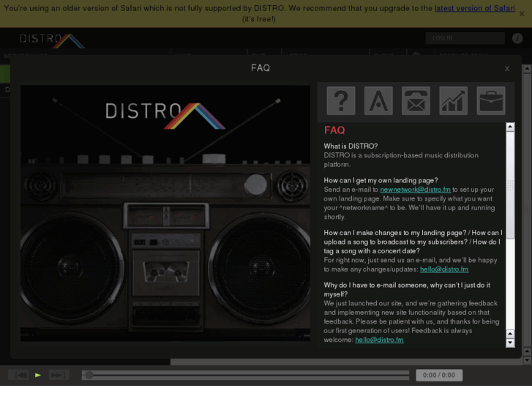Click the LOG IN field in the header
This screenshot has width=532, height=399.
[x=465, y=38]
